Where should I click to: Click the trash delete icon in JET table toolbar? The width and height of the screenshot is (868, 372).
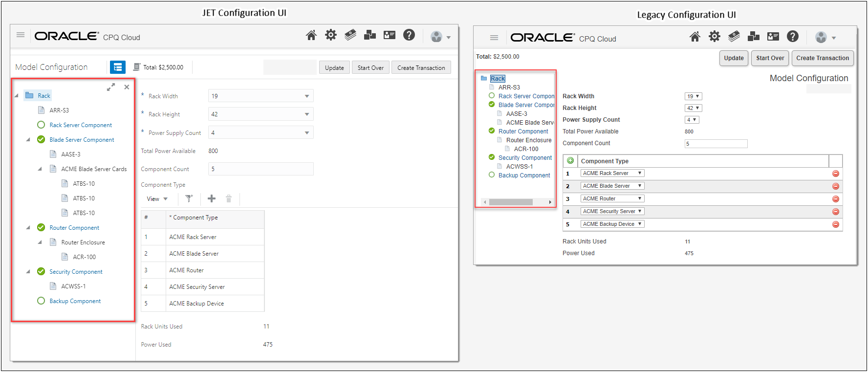(x=229, y=198)
